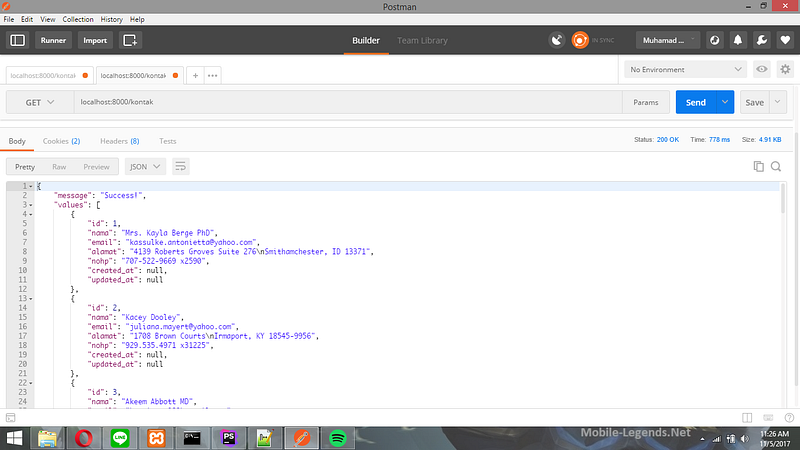Collapse the object at line 13
The width and height of the screenshot is (800, 450).
coord(31,298)
